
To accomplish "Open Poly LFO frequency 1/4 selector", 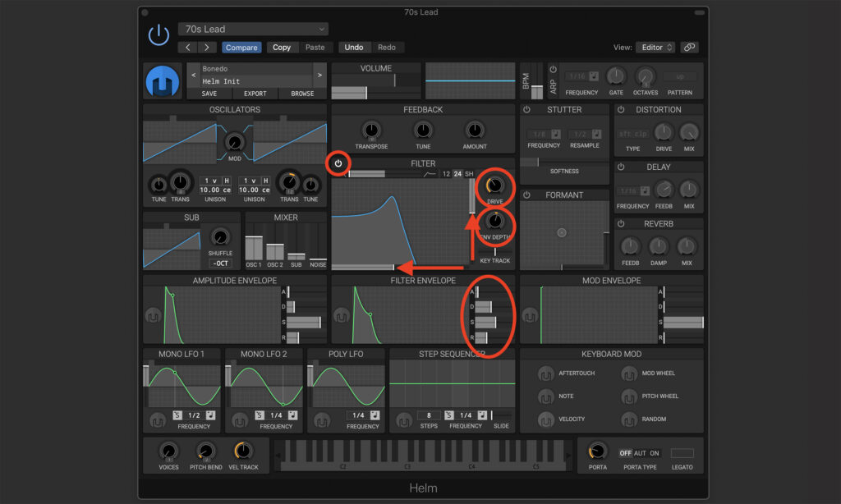I will click(x=358, y=415).
